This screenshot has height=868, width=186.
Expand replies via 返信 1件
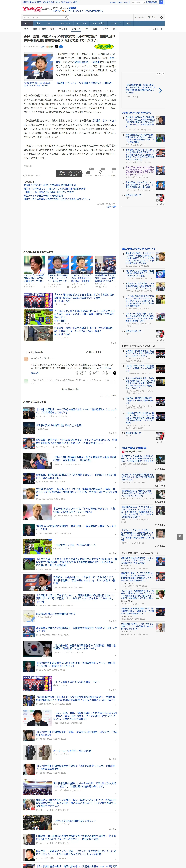(34, 373)
